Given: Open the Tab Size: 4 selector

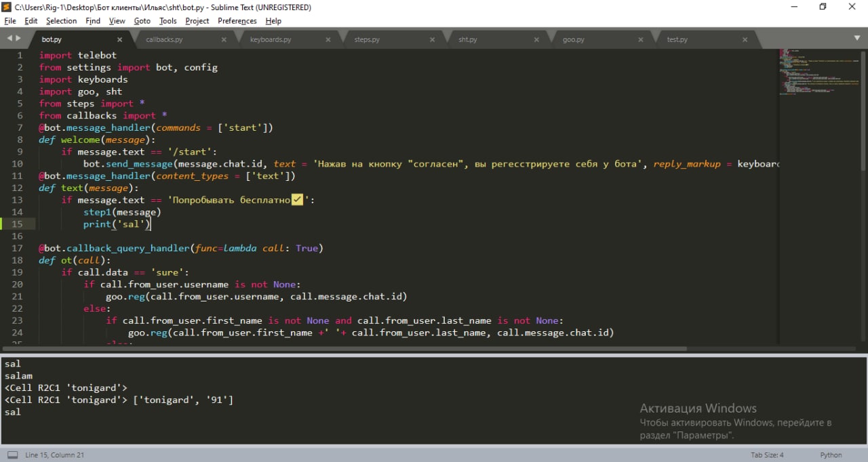Looking at the screenshot, I should (x=767, y=455).
